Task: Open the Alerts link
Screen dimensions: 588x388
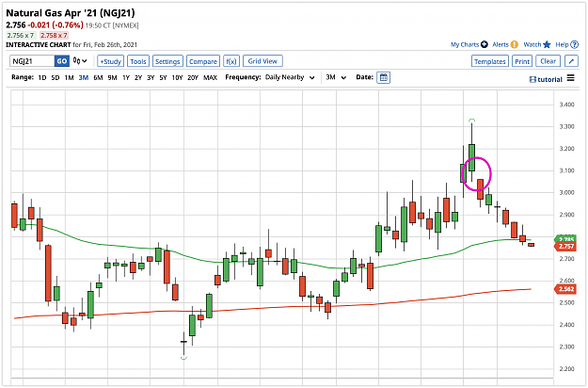Action: coord(501,44)
